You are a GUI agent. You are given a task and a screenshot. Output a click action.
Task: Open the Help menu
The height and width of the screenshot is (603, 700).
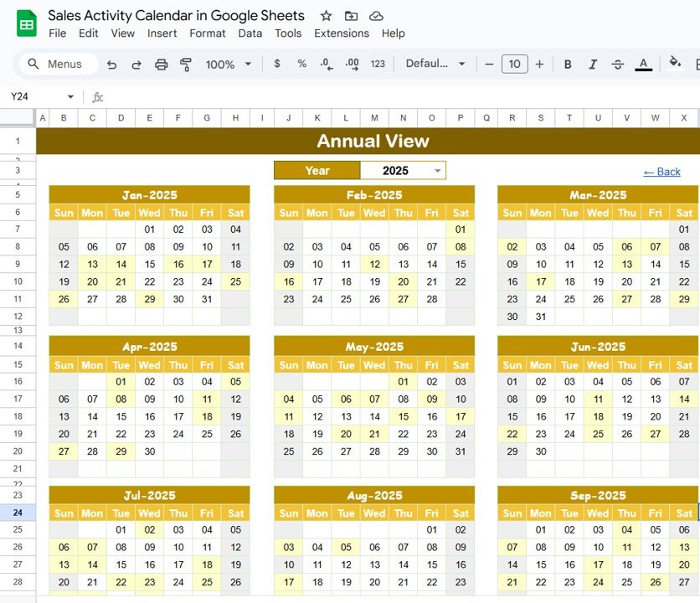pos(394,33)
